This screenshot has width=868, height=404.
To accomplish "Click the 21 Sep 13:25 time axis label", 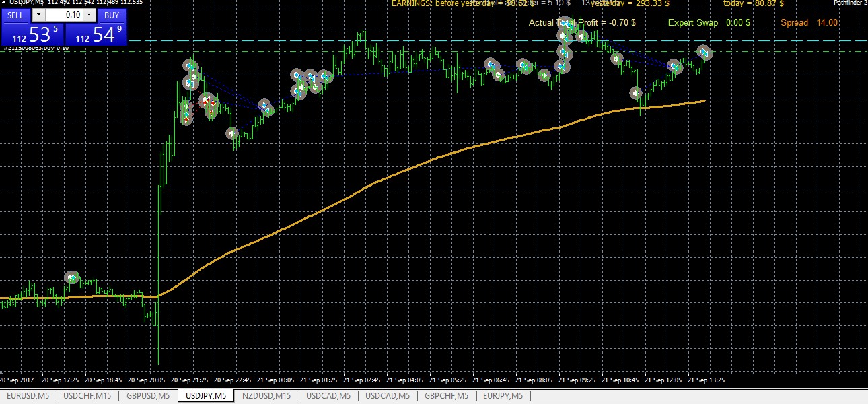I will pyautogui.click(x=707, y=380).
